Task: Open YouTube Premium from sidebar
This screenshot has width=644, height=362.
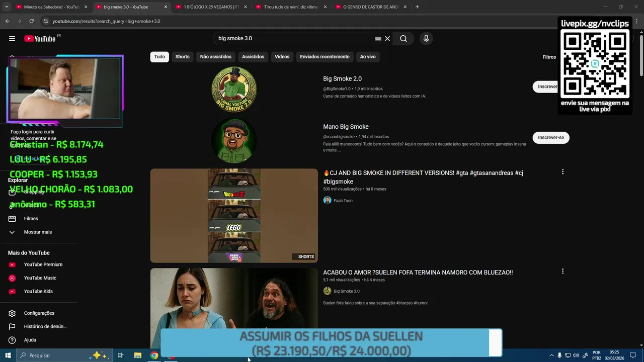Action: pos(43,264)
